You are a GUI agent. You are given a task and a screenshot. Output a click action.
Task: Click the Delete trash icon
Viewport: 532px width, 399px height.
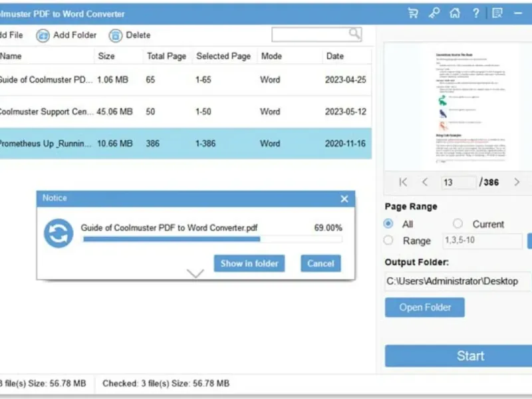point(115,35)
